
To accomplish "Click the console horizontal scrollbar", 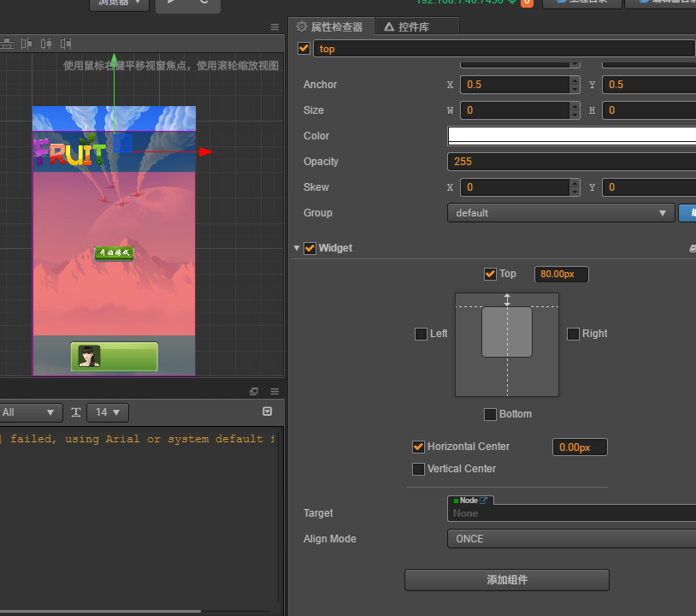I will pyautogui.click(x=100, y=612).
